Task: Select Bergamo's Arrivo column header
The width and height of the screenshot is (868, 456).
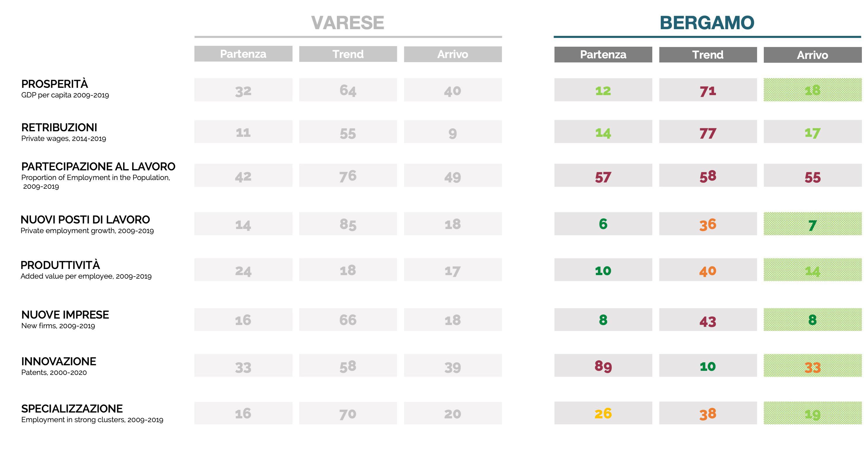Action: pos(812,55)
